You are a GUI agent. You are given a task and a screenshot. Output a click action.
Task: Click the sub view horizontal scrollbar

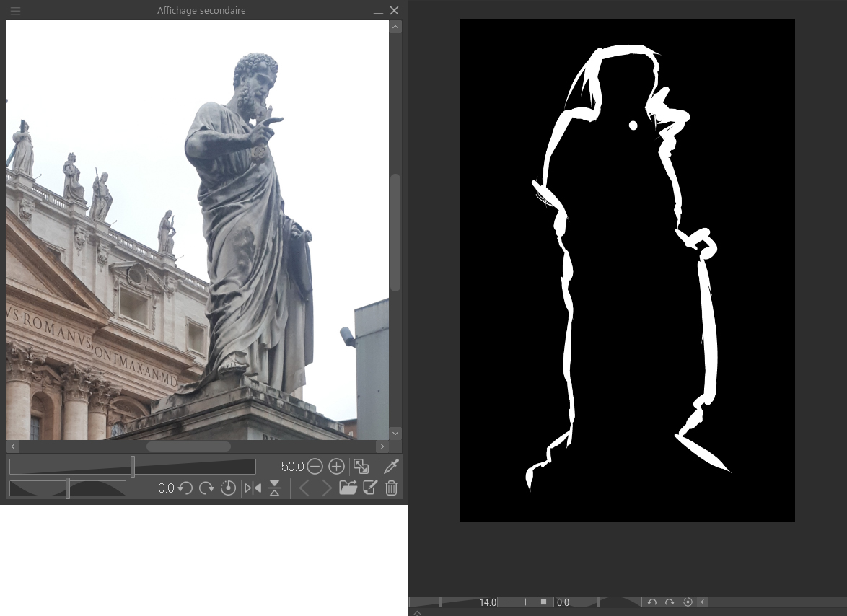(x=189, y=446)
